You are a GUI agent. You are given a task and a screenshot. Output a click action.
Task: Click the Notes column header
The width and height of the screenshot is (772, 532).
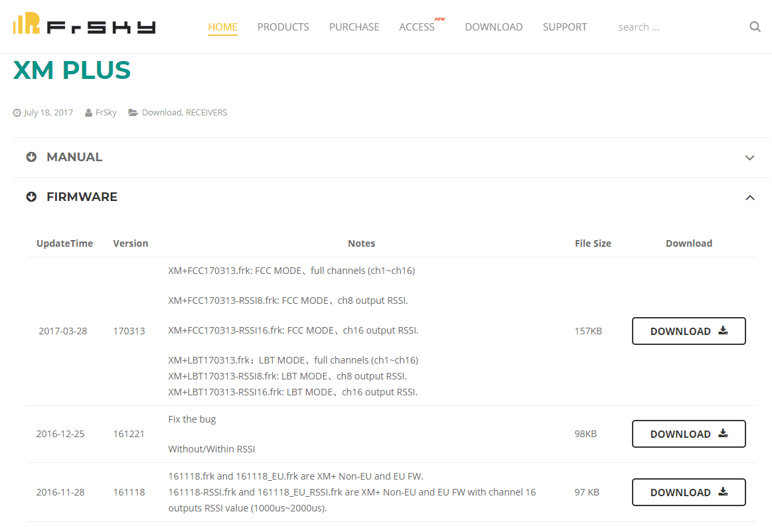coord(361,243)
